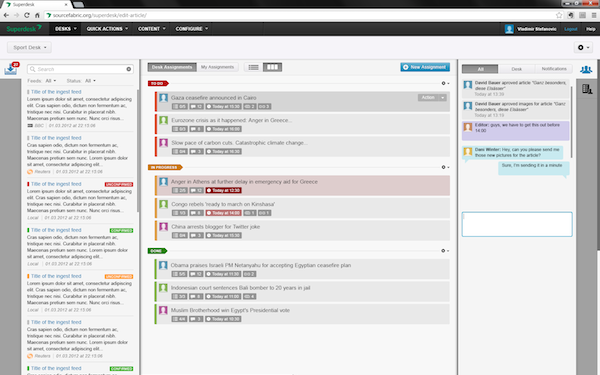
Task: Switch to My Assignments tab
Action: coord(217,67)
